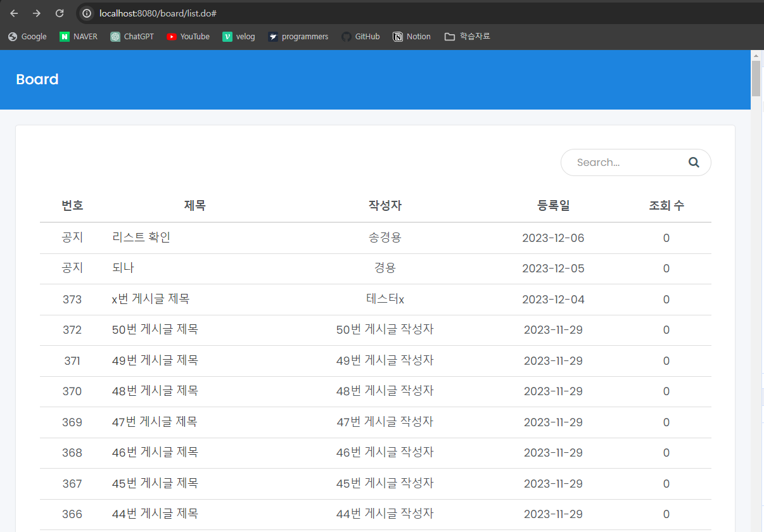Click author cell 50번 게시글 작성자

click(x=385, y=329)
